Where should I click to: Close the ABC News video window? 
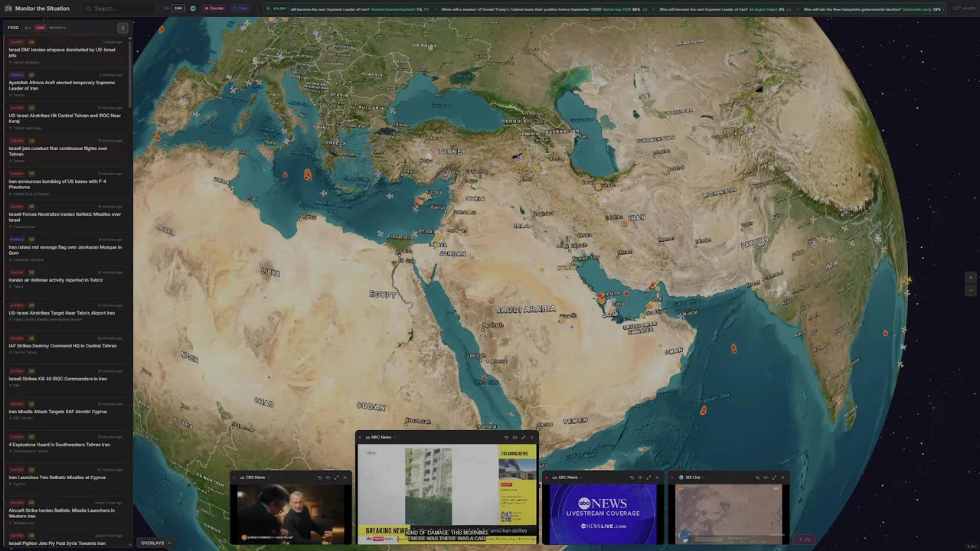coord(657,478)
